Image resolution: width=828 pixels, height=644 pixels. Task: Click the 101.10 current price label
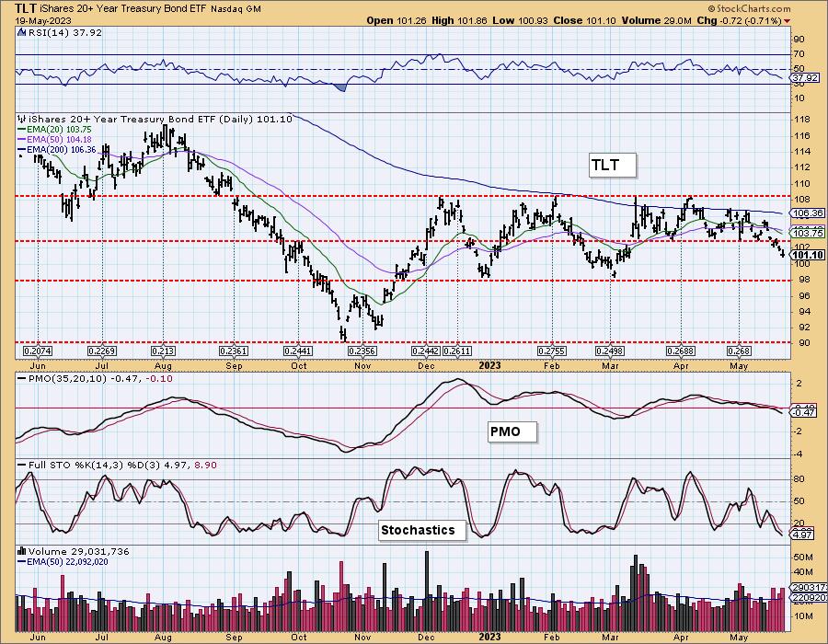[x=808, y=256]
